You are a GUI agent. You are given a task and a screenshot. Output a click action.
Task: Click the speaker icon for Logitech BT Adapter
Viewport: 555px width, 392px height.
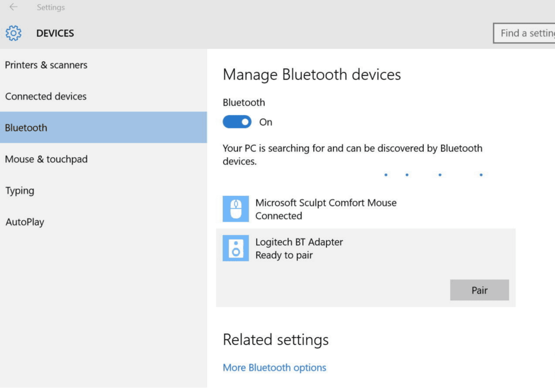236,248
